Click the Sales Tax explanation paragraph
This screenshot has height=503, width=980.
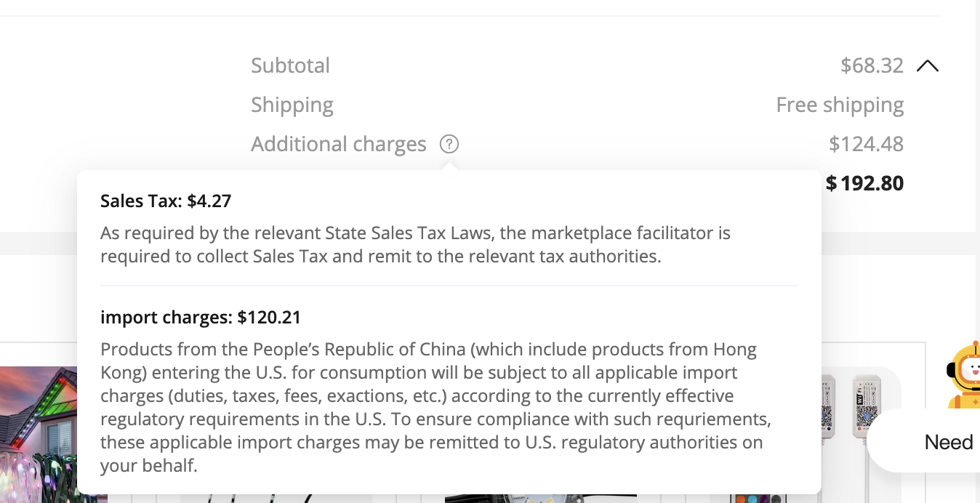tap(415, 244)
